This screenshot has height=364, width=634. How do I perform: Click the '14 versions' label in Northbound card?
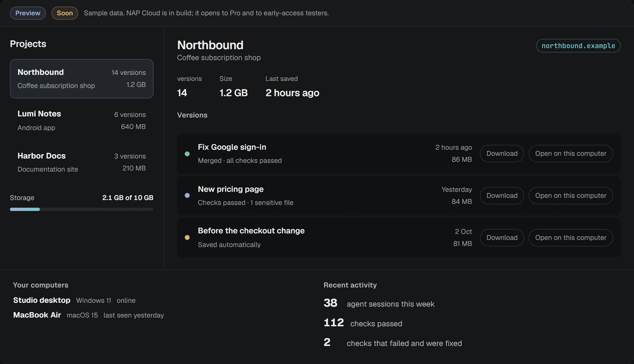pyautogui.click(x=128, y=72)
